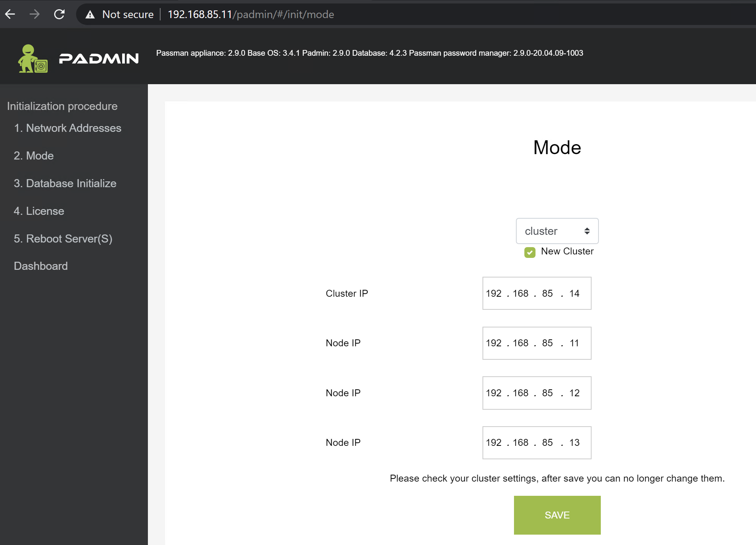Image resolution: width=756 pixels, height=545 pixels.
Task: Click the PADMIN wordmark in header
Action: (x=99, y=58)
